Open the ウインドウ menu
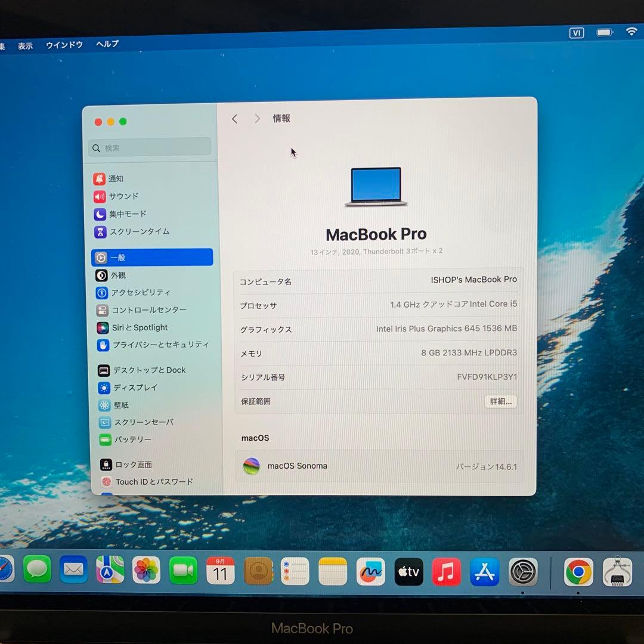Screen dimensions: 644x644 click(x=64, y=44)
